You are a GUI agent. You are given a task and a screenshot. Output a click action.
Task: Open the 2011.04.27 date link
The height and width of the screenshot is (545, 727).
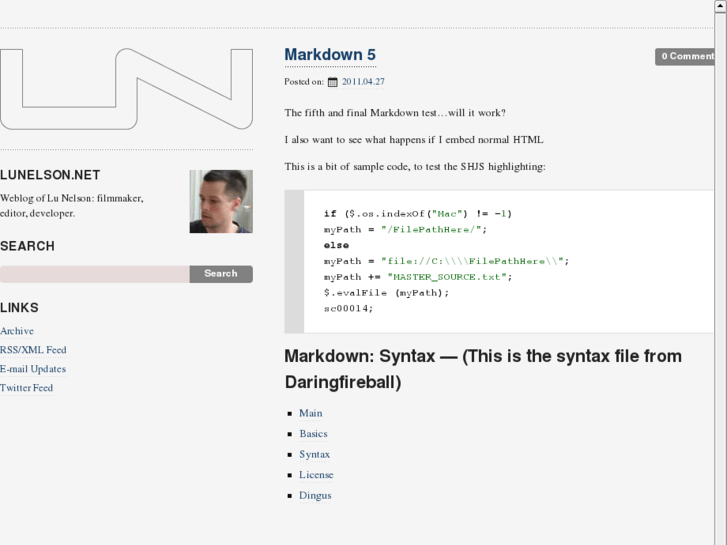point(363,82)
